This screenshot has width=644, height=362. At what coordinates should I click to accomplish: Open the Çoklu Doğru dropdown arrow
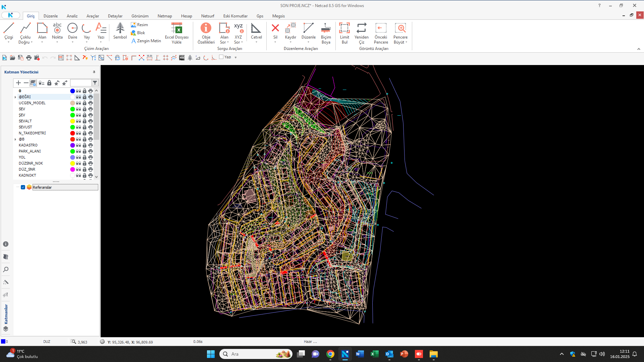tap(32, 43)
